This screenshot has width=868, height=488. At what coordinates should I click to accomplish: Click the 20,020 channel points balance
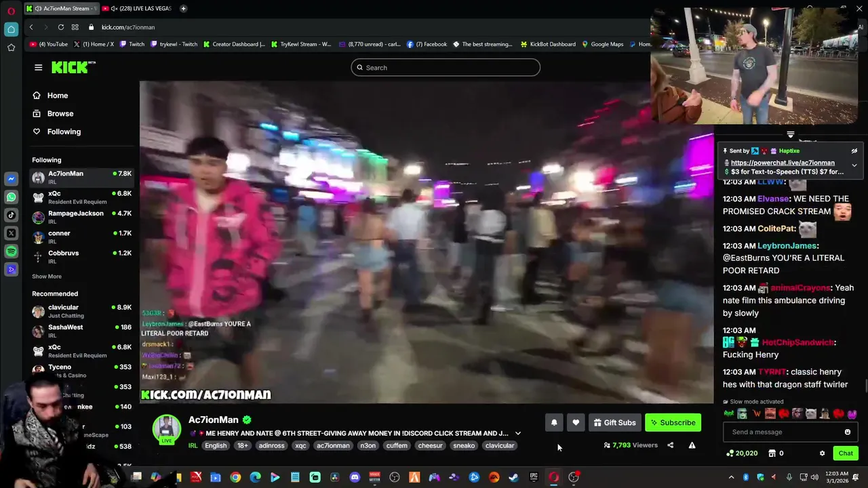[x=742, y=453]
